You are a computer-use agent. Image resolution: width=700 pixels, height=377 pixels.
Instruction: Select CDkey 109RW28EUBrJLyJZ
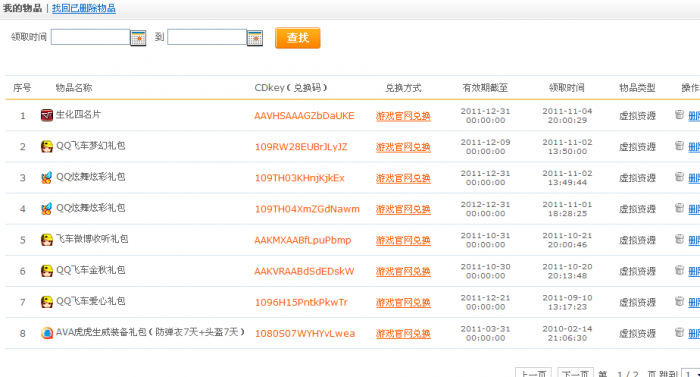click(x=301, y=147)
